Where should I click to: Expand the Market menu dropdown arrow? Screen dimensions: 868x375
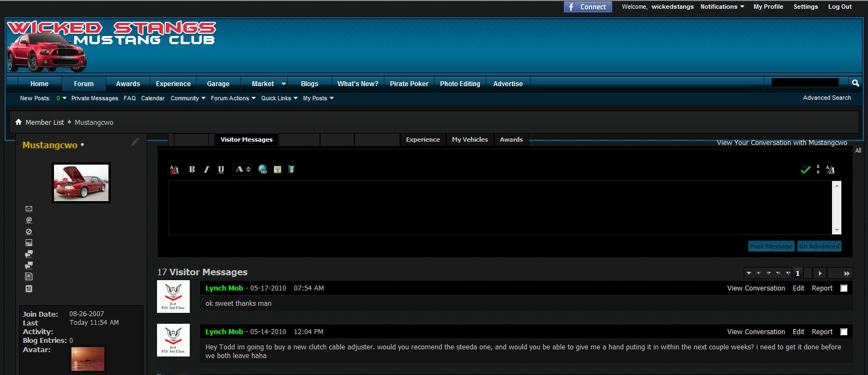click(x=284, y=84)
